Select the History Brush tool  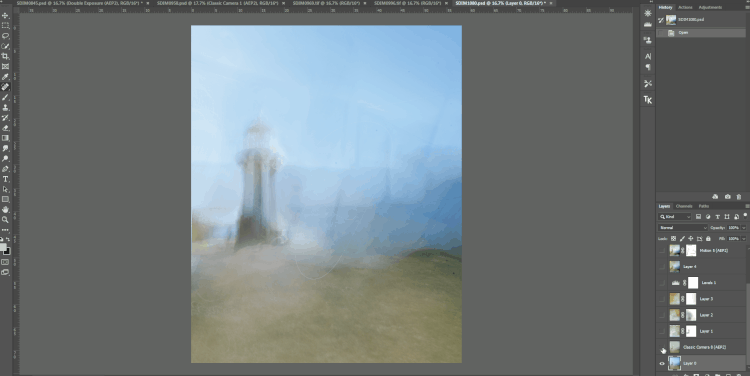(5, 118)
